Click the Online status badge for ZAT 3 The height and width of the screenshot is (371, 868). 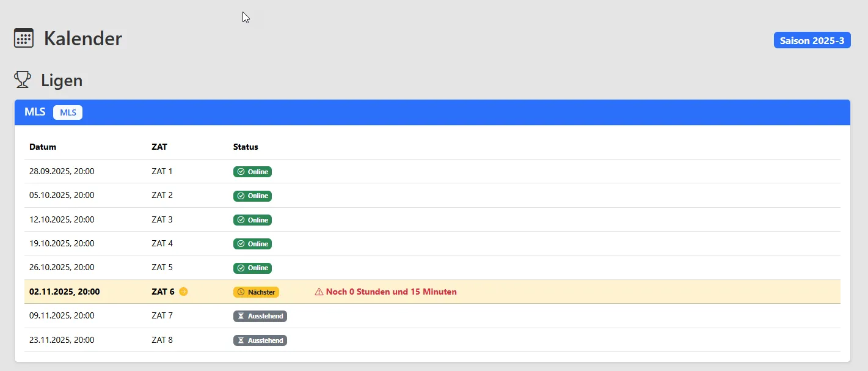252,220
